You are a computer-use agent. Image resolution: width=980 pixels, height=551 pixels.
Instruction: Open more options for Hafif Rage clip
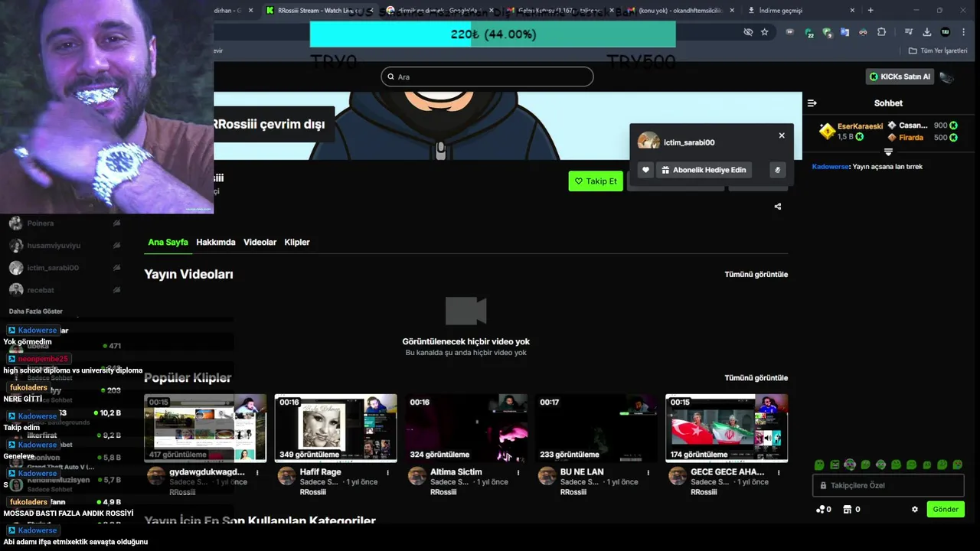(x=387, y=473)
